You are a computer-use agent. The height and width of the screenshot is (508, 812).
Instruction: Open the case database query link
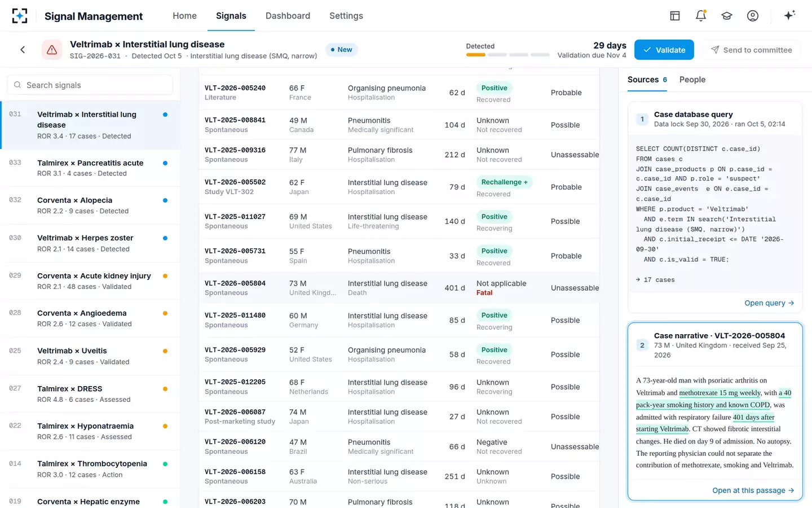(x=769, y=303)
